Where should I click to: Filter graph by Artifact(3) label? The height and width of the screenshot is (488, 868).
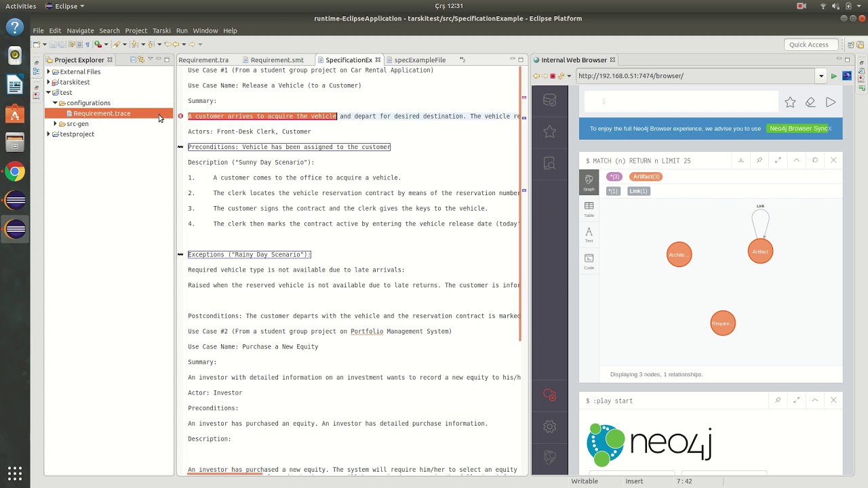[646, 177]
